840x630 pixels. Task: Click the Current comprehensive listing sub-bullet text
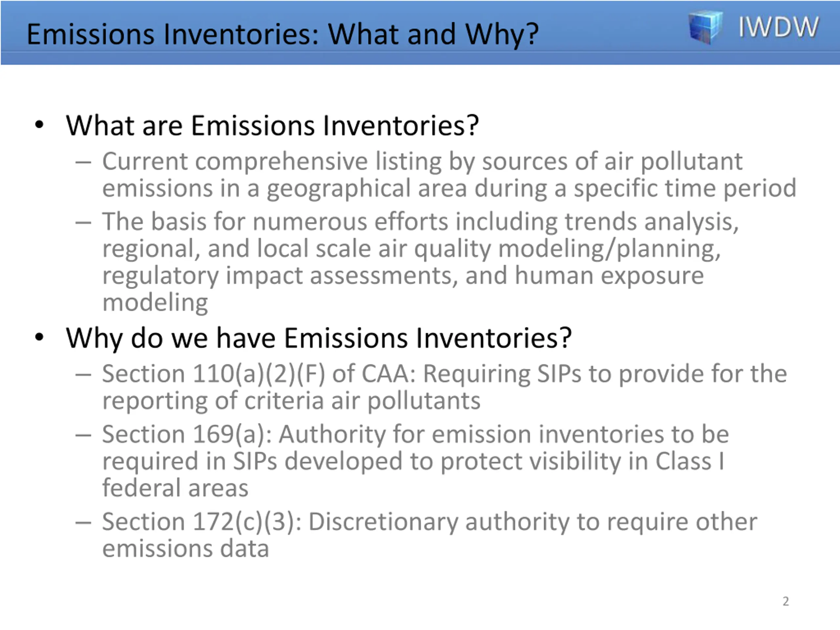[x=449, y=175]
